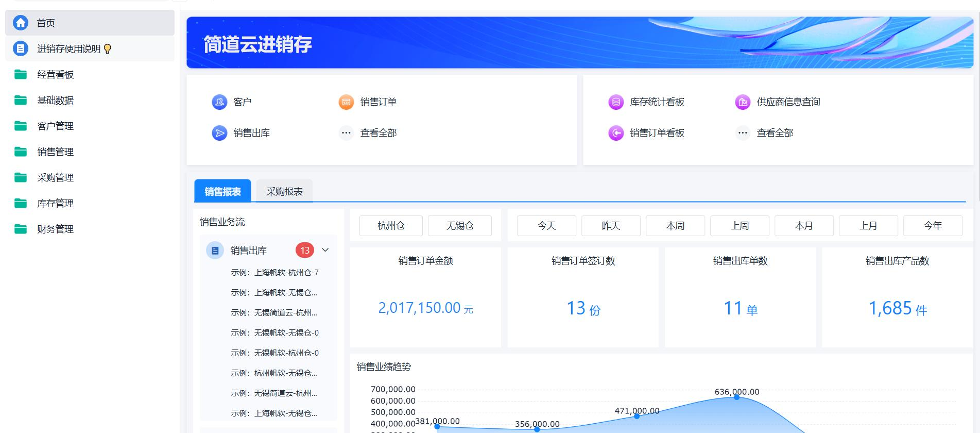The height and width of the screenshot is (433, 980).
Task: Click the 简道云进销存 banner image
Action: pos(580,43)
